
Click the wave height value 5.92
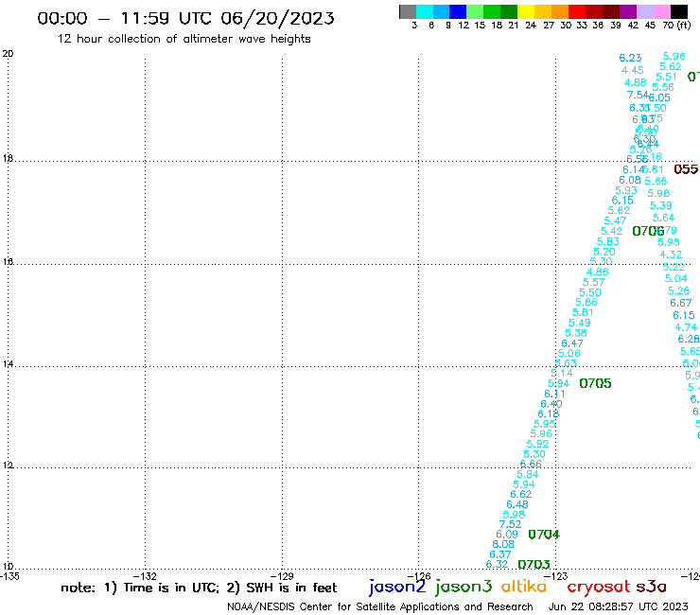[x=537, y=444]
